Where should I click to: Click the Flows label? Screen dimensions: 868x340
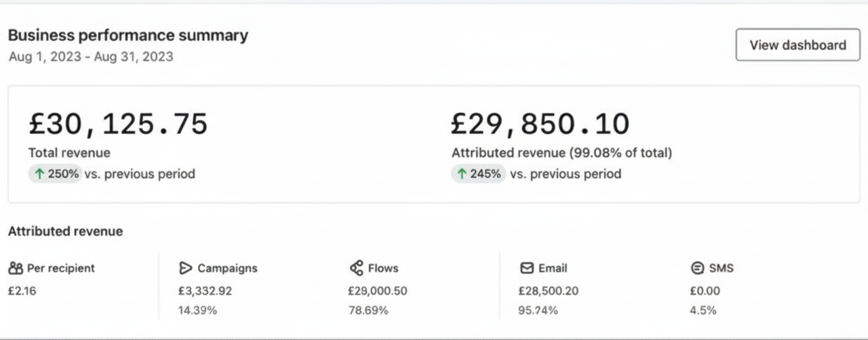point(383,268)
